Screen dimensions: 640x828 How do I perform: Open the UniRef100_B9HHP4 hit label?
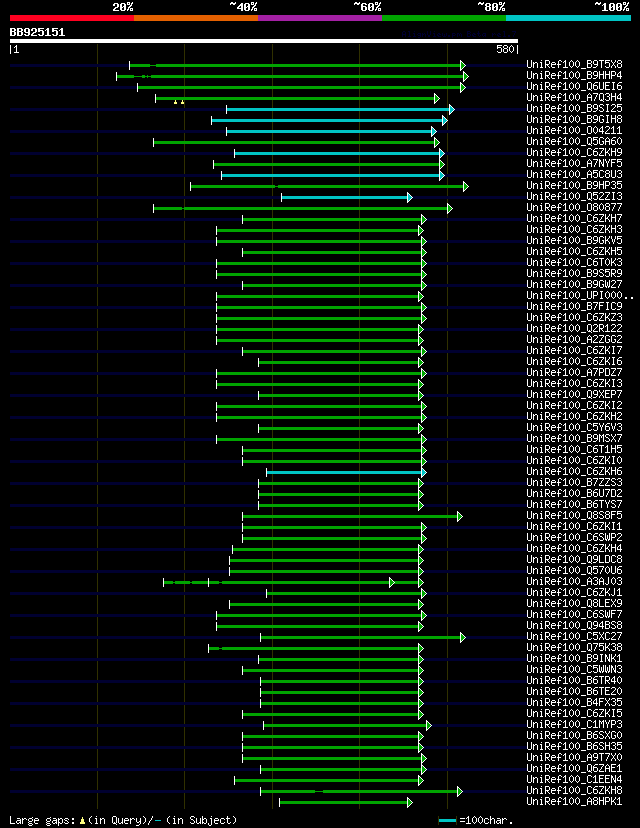click(574, 76)
